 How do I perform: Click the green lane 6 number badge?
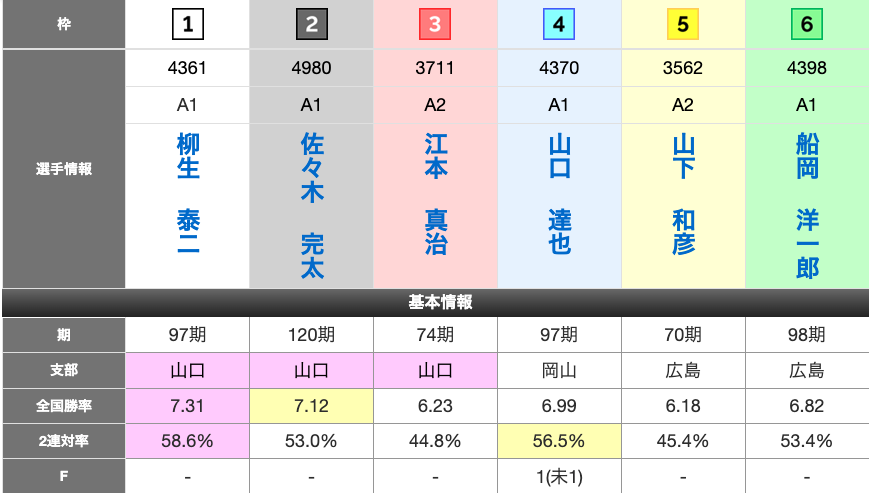tap(806, 24)
